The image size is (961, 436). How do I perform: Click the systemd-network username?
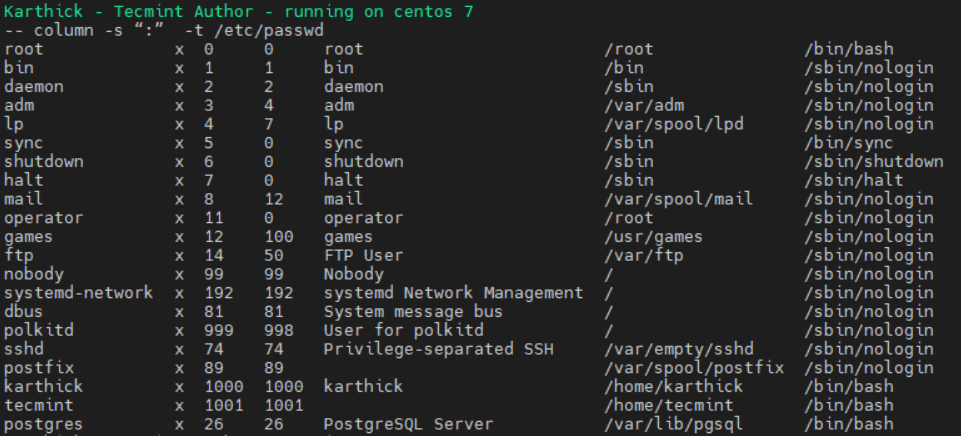coord(78,293)
